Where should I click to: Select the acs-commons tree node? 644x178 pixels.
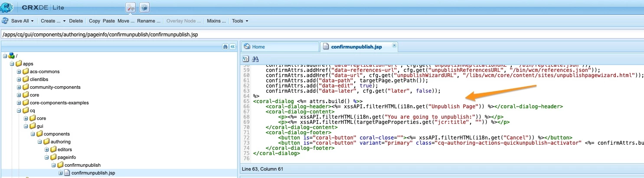45,71
